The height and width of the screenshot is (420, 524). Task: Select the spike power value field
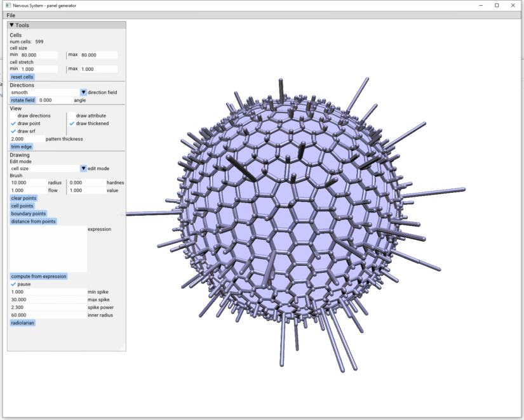tap(48, 307)
